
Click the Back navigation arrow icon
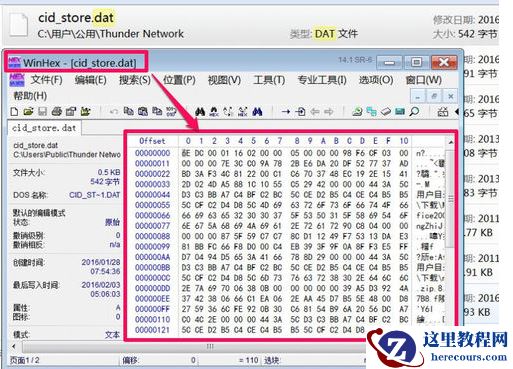tap(315, 112)
